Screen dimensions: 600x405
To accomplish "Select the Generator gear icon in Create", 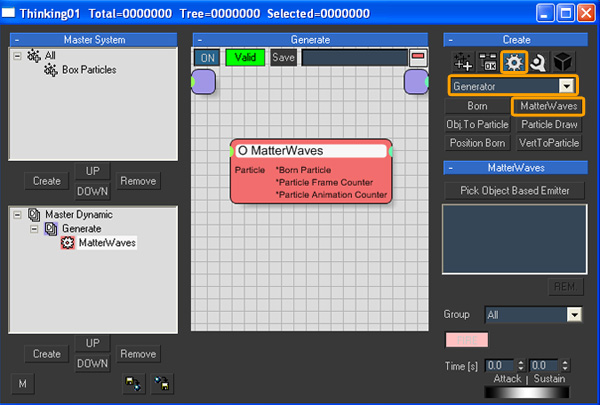I will pos(514,62).
